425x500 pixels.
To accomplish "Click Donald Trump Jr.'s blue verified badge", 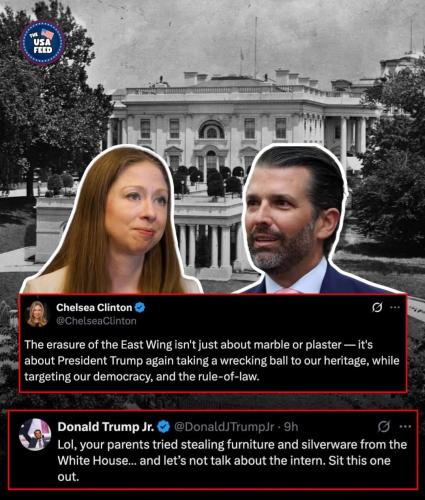I will [x=164, y=426].
